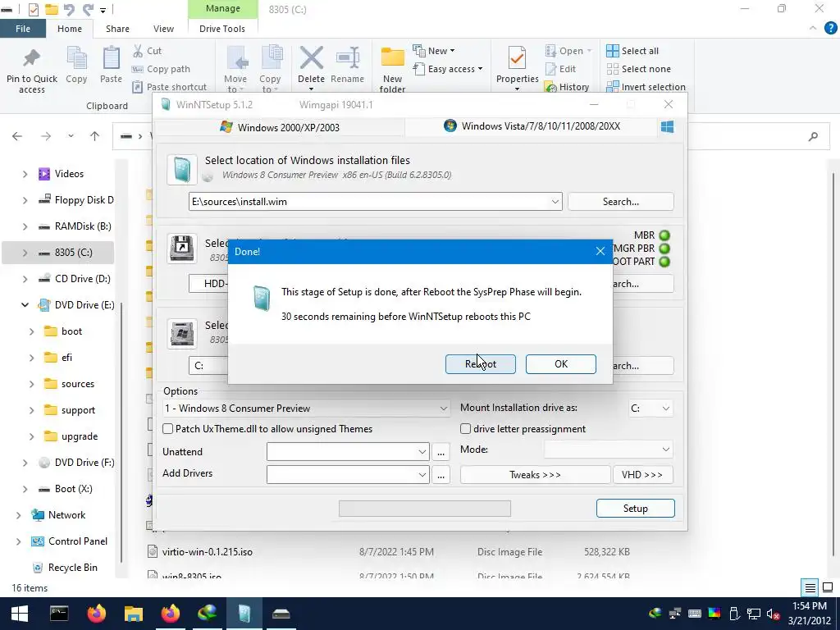Image resolution: width=840 pixels, height=630 pixels.
Task: Click Copy in the ribbon
Action: coord(76,66)
